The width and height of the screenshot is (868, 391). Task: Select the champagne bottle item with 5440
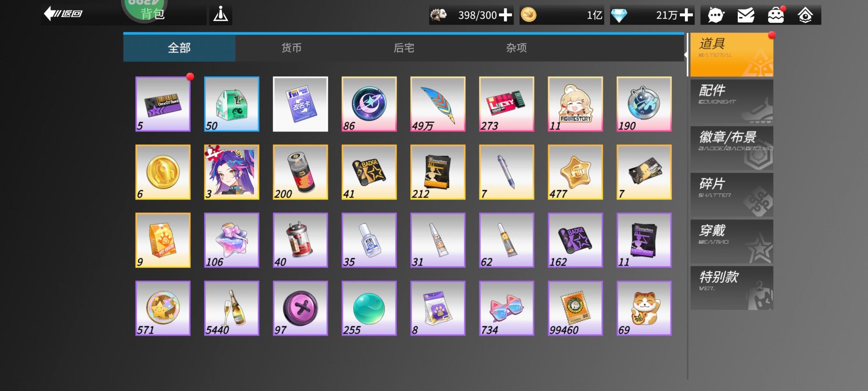coord(231,308)
